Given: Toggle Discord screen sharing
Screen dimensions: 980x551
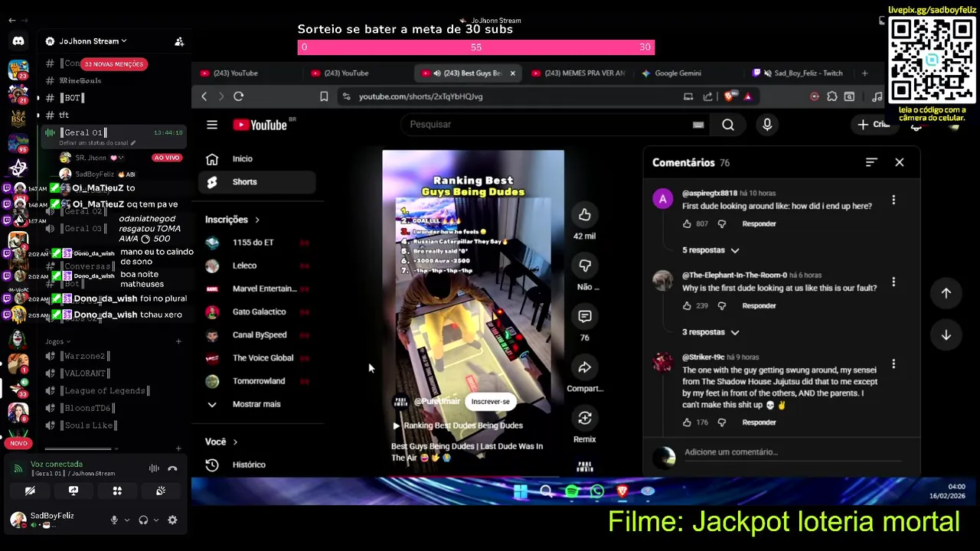Looking at the screenshot, I should 73,491.
